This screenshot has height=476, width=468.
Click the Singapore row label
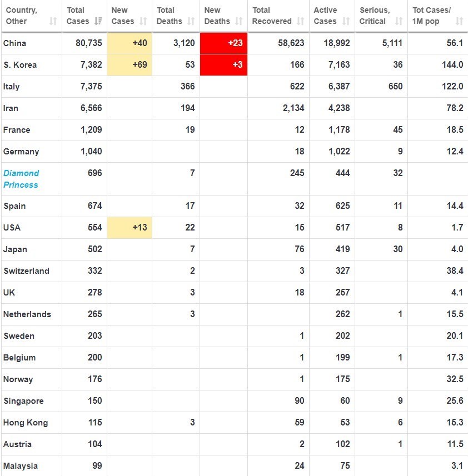pos(23,401)
